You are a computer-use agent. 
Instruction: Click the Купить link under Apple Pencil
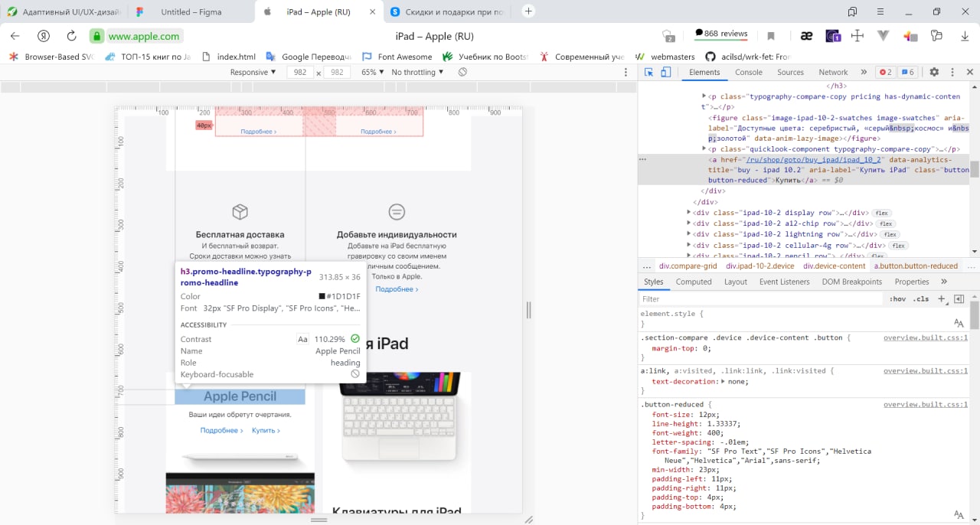[266, 430]
